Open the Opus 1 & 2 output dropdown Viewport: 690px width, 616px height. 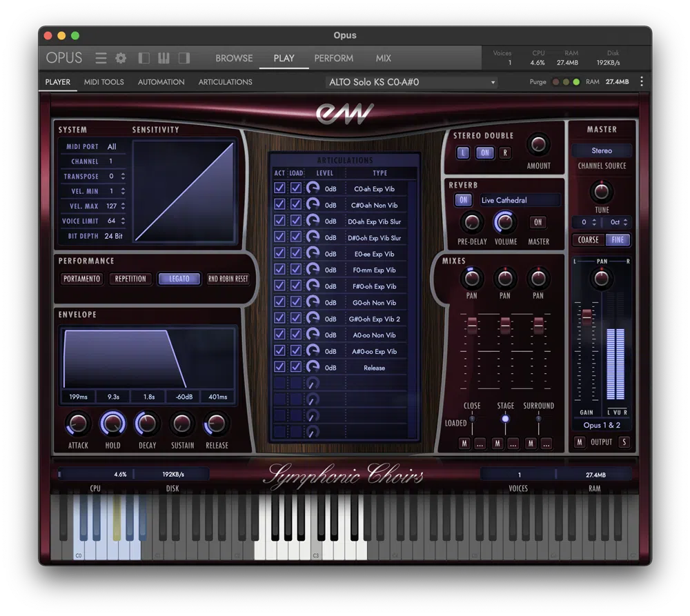(x=602, y=425)
